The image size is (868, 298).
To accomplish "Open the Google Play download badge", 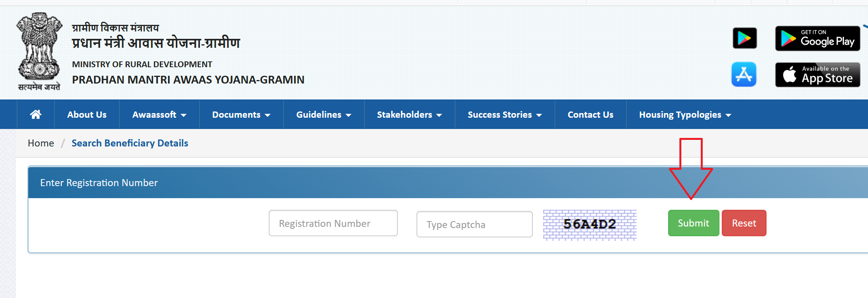I will 817,38.
